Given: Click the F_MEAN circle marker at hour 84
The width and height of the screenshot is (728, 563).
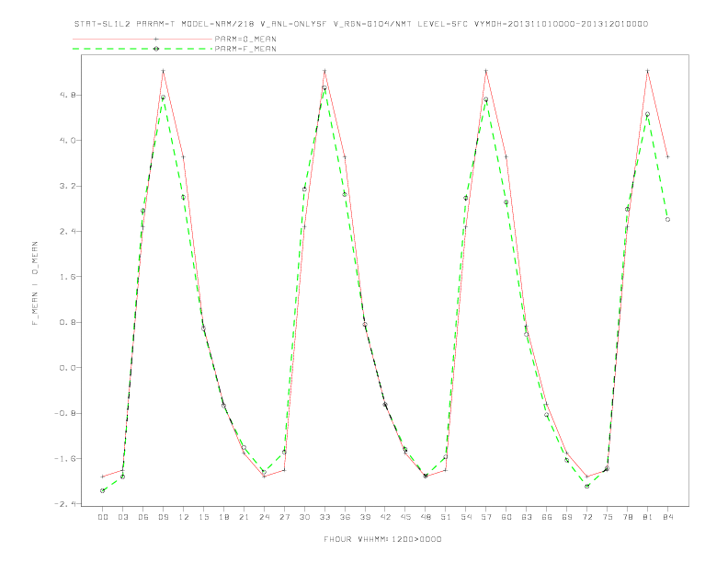Looking at the screenshot, I should tap(667, 219).
